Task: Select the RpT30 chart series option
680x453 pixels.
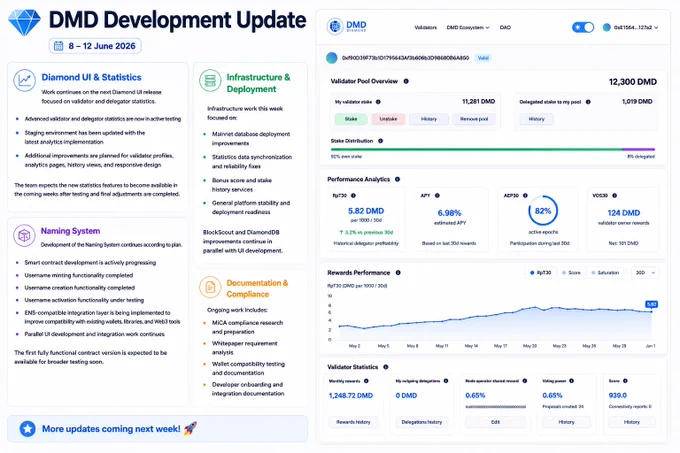Action: point(540,273)
